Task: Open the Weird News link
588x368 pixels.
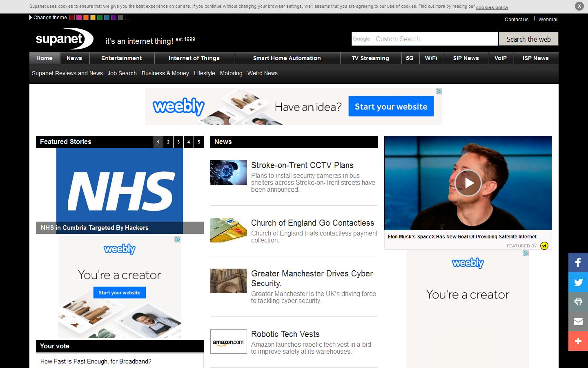Action: [x=263, y=73]
